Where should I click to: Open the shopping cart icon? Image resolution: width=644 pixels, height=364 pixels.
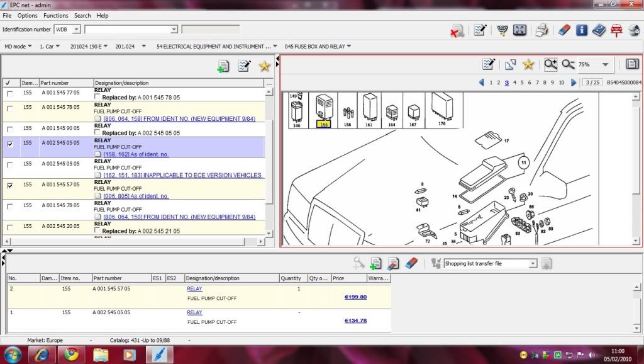pos(502,30)
